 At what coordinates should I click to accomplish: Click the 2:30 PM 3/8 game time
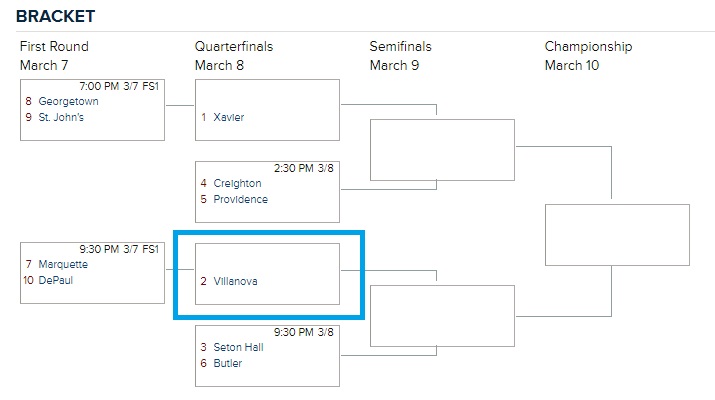(x=303, y=168)
